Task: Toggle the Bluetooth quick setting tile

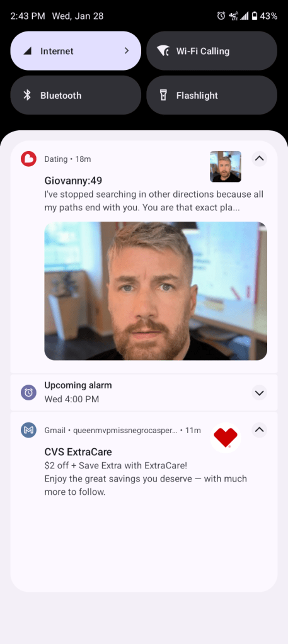Action: pos(76,95)
